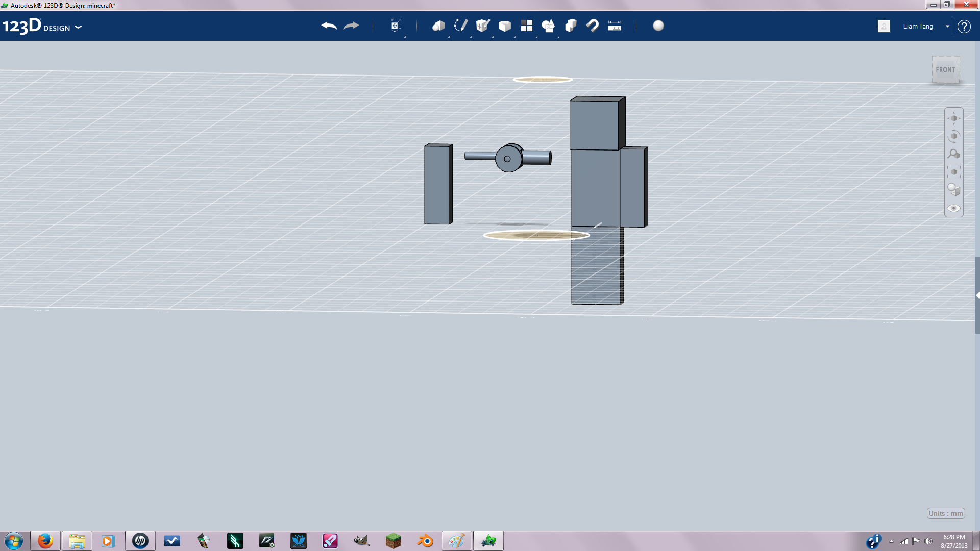Click the Fit to view tool
The height and width of the screenshot is (551, 980).
tap(954, 172)
